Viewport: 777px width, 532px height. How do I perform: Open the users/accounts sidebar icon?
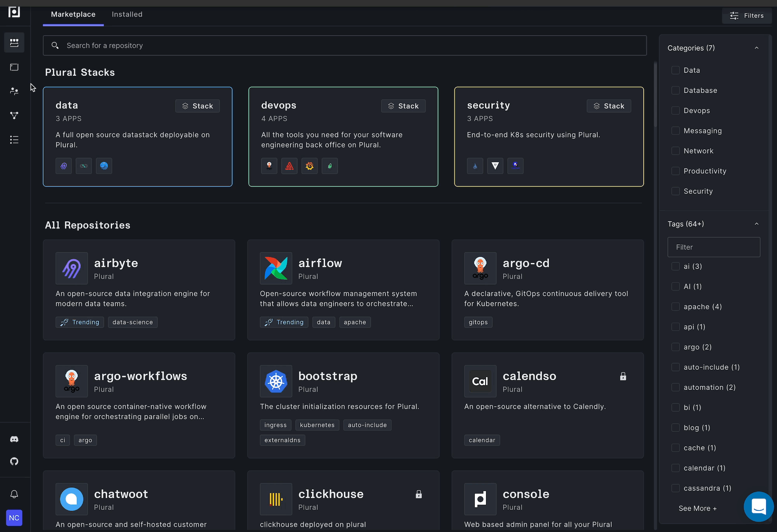pos(14,91)
